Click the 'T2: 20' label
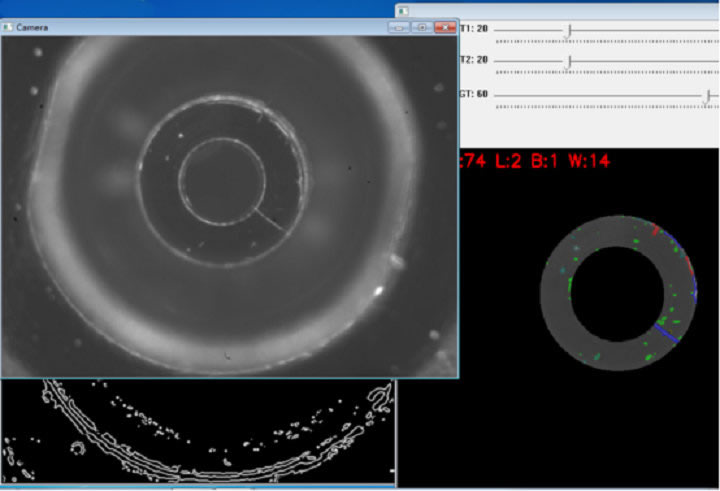 473,61
